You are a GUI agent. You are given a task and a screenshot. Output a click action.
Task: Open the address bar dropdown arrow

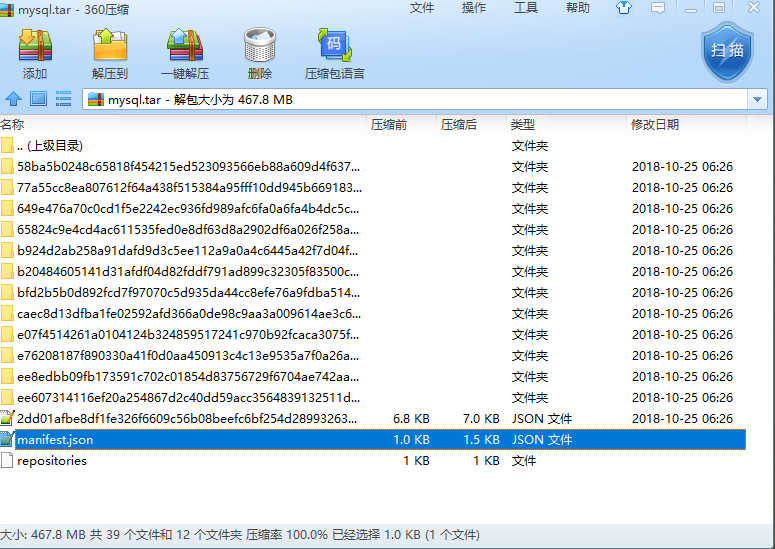click(x=757, y=99)
